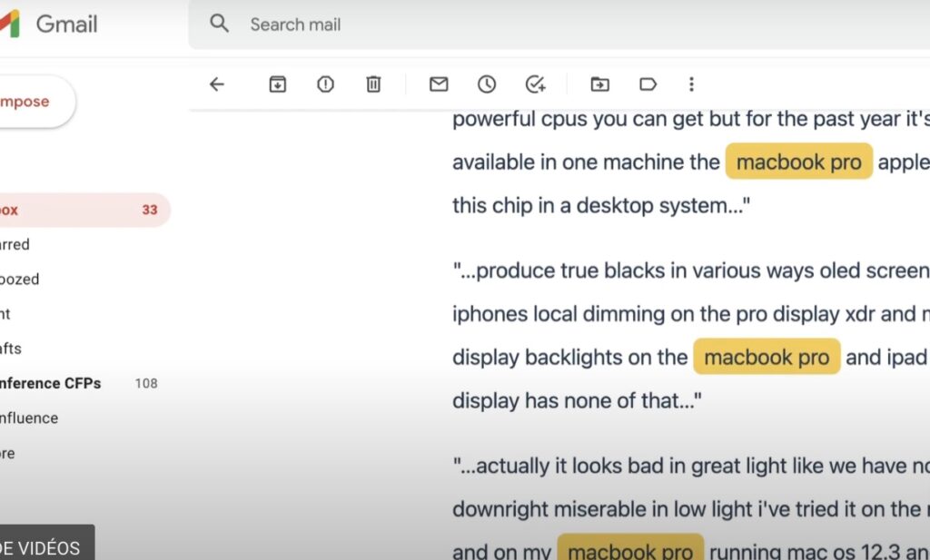
Task: Click highlighted "macbook pro" after "display backlights on the"
Action: [x=767, y=357]
